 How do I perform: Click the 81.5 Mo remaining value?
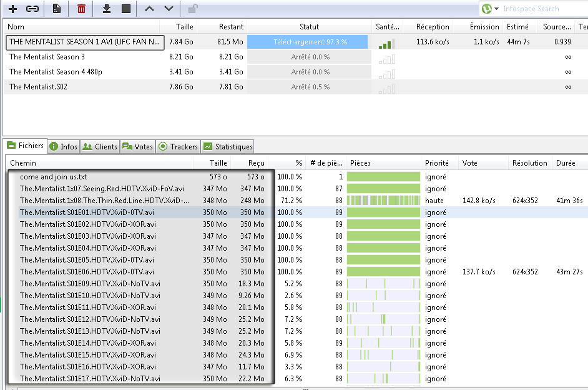tap(230, 42)
